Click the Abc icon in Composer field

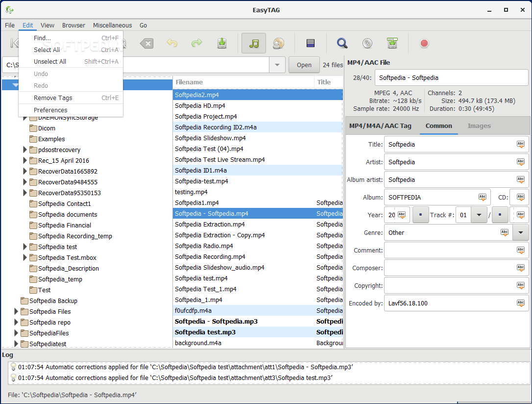tap(520, 268)
